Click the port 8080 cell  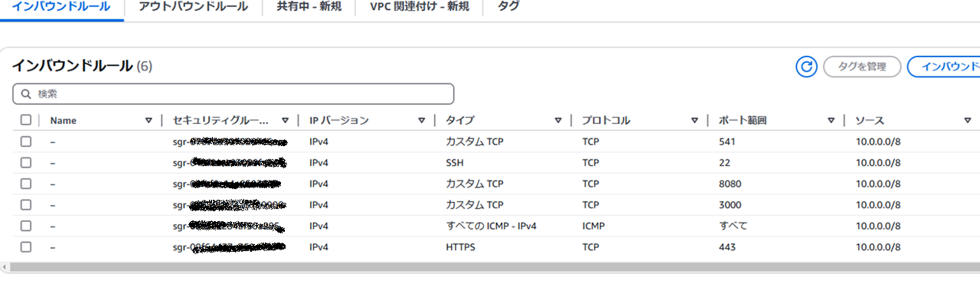[730, 184]
